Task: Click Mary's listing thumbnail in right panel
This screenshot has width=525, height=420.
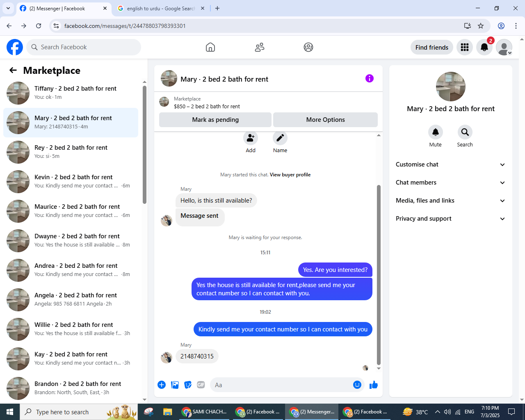Action: point(451,87)
